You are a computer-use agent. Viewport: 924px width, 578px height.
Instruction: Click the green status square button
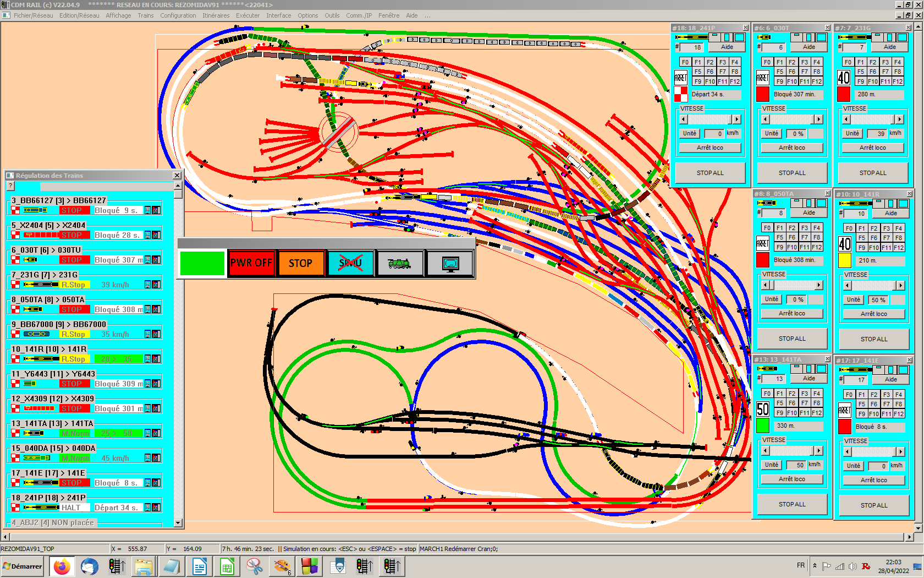[x=202, y=263]
